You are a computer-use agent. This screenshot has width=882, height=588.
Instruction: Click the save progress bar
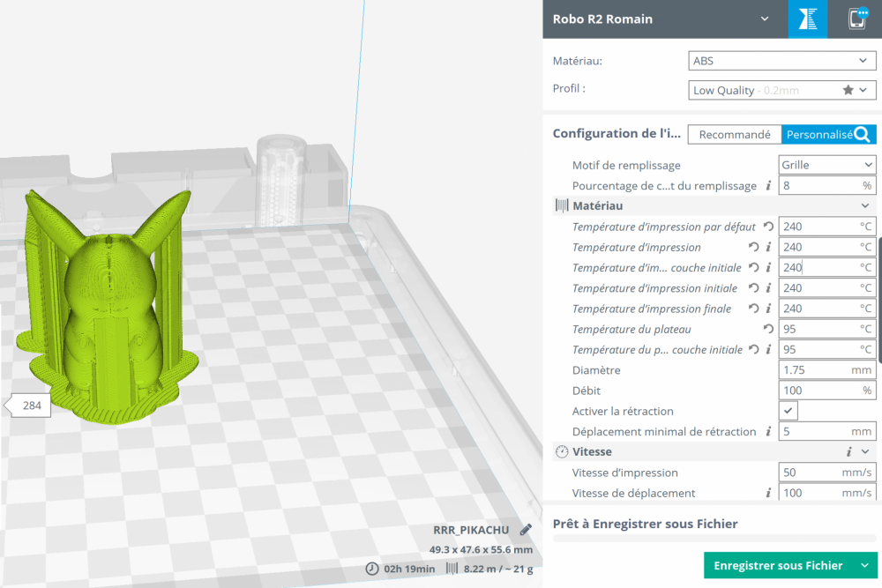714,539
